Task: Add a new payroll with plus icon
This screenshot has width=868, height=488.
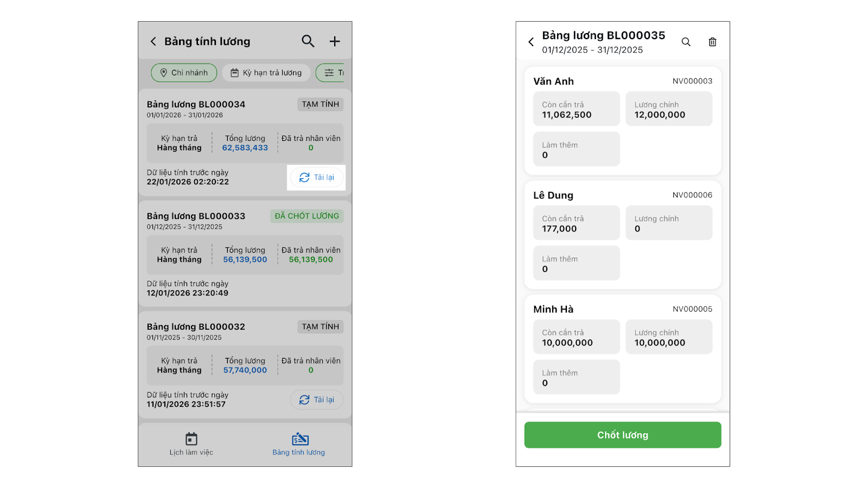Action: 335,41
